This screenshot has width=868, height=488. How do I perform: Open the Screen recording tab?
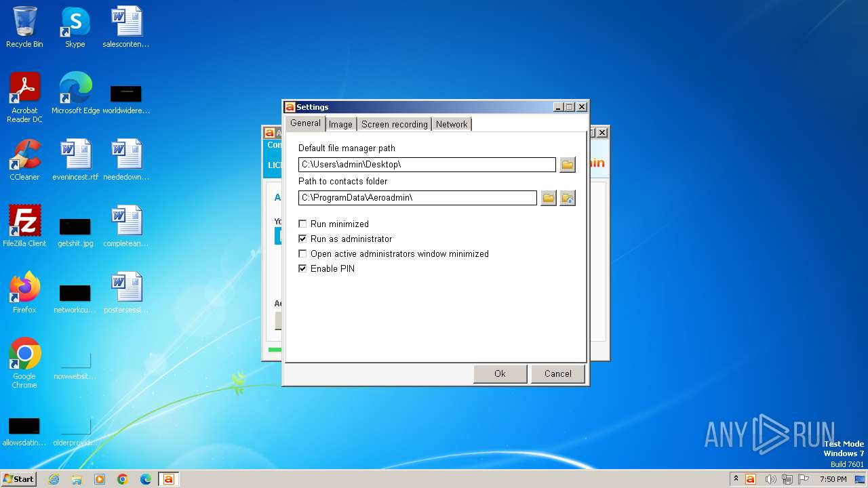395,124
